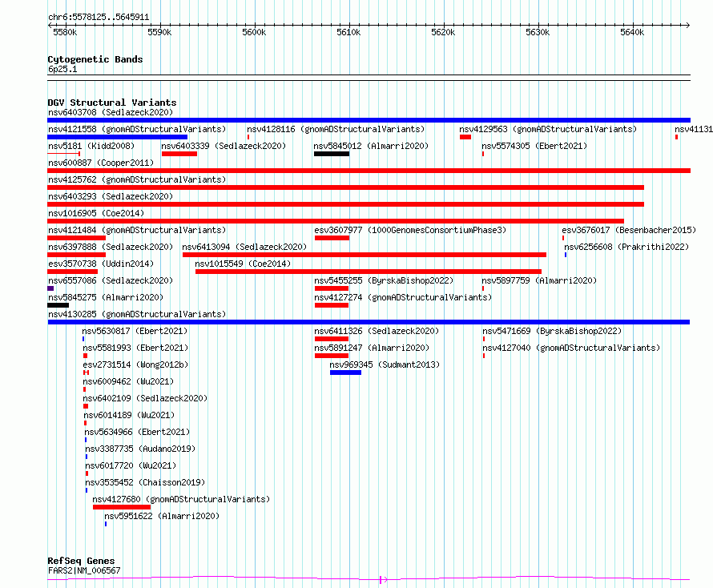Click the red nsv6403339 variant bar

pyautogui.click(x=179, y=154)
